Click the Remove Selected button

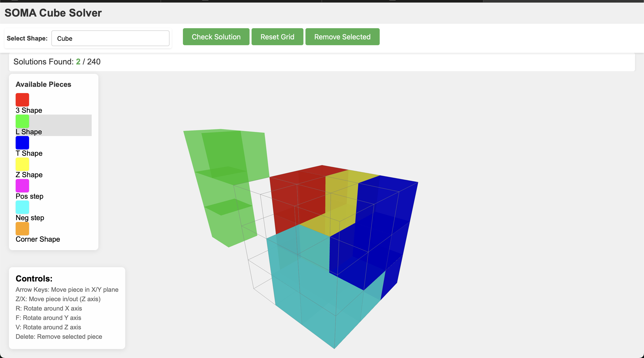click(x=342, y=37)
